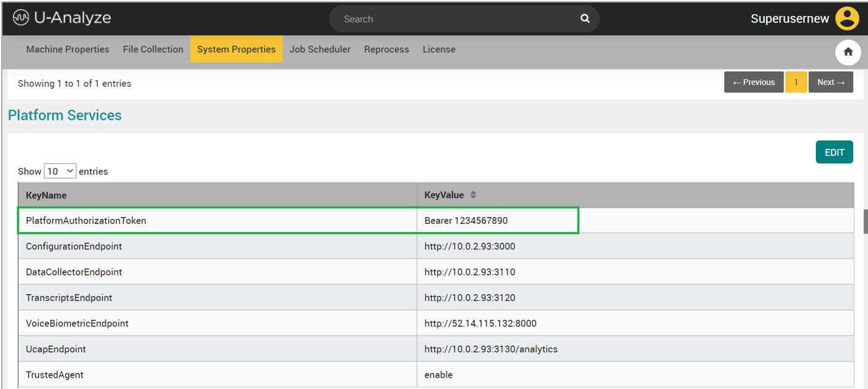
Task: Click the Showing 1 to 1 entries text
Action: [x=75, y=83]
